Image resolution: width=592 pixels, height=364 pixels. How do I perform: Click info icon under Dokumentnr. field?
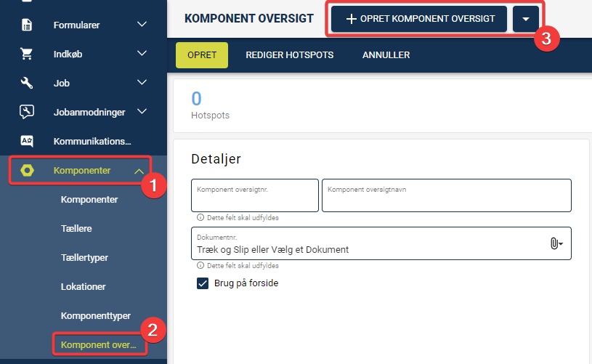click(200, 265)
